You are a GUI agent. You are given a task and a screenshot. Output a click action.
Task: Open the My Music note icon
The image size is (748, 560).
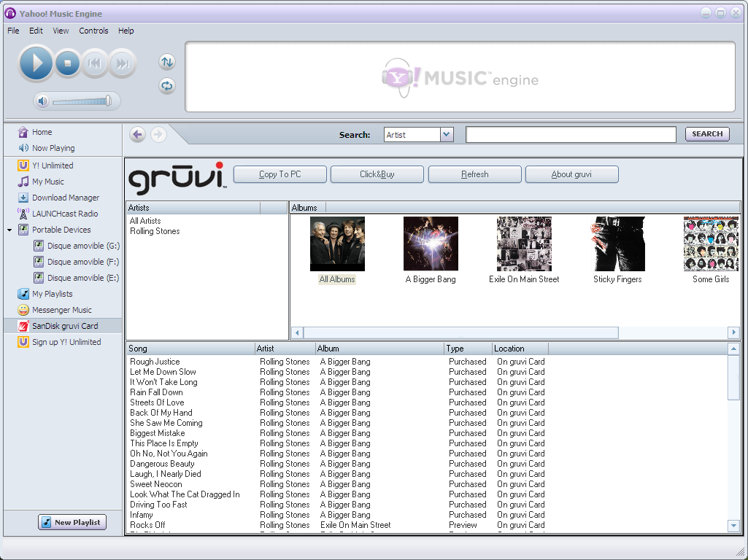tap(23, 182)
